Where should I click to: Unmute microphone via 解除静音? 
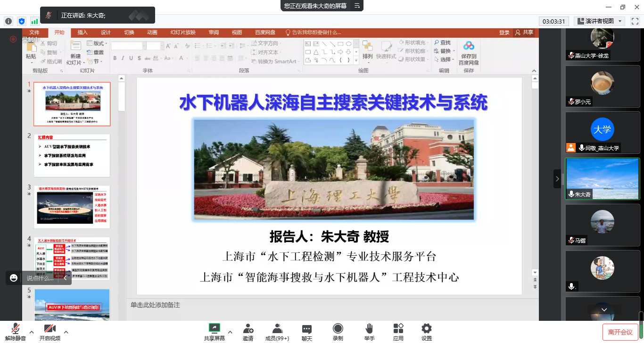(16, 328)
